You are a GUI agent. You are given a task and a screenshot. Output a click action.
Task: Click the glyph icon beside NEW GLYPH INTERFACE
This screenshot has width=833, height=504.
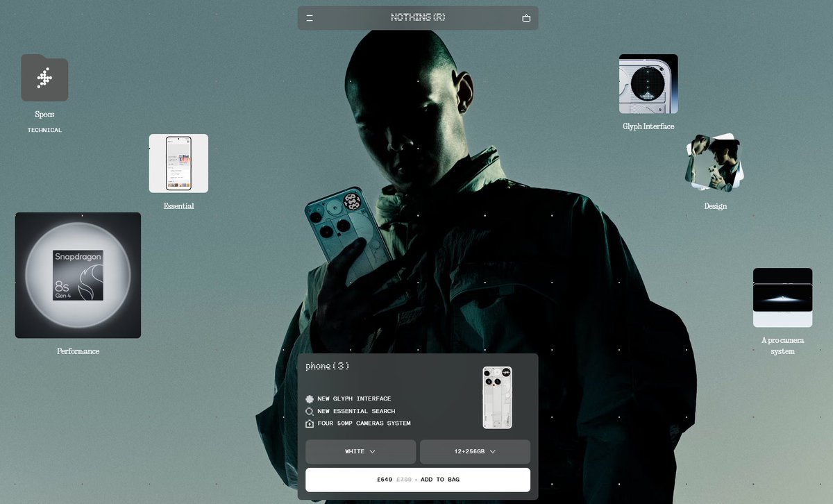pyautogui.click(x=310, y=399)
